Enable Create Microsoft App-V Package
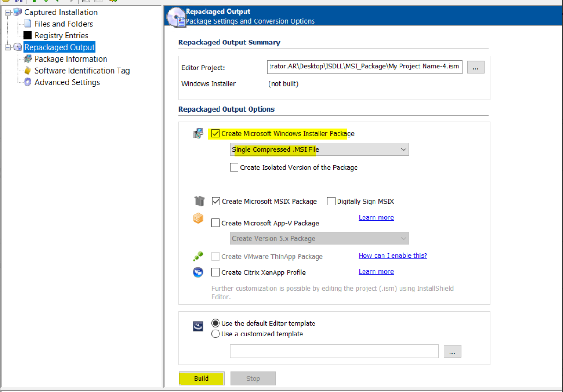The image size is (563, 392). (215, 223)
